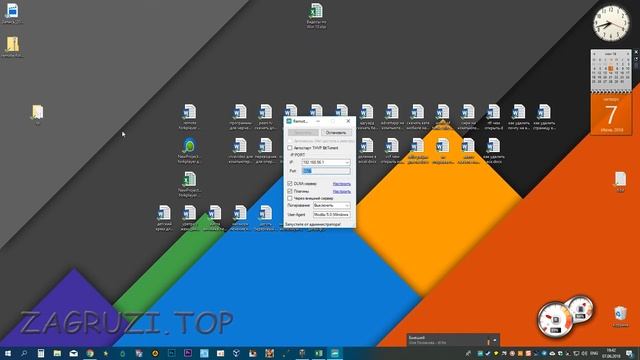Open the Mail app from taskbar
Viewport: 640px width, 360px height.
73,353
